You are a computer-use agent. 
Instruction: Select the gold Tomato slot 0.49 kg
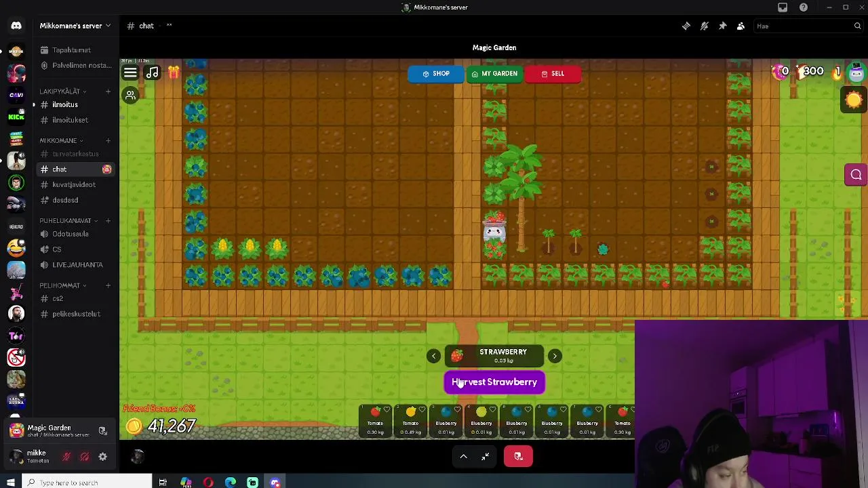pyautogui.click(x=410, y=422)
